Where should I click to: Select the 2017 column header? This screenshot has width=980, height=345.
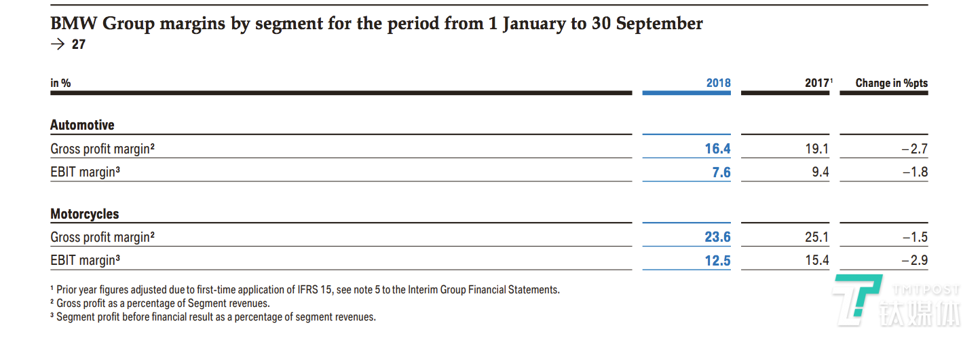[x=818, y=83]
